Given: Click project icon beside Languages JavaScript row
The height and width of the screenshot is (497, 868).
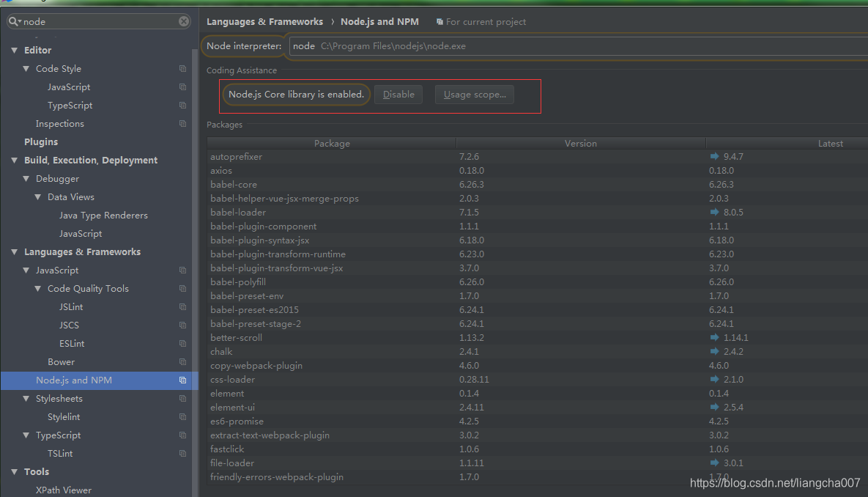Looking at the screenshot, I should [182, 270].
